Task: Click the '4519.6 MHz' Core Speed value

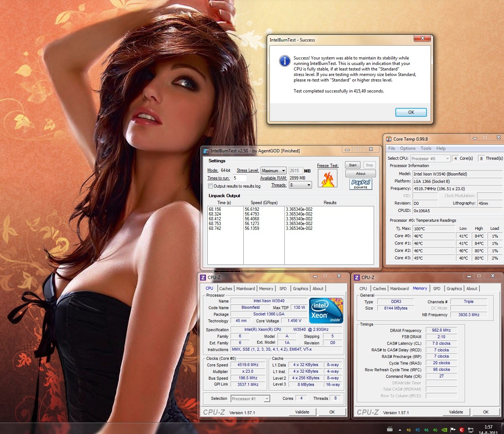Action: pyautogui.click(x=248, y=365)
